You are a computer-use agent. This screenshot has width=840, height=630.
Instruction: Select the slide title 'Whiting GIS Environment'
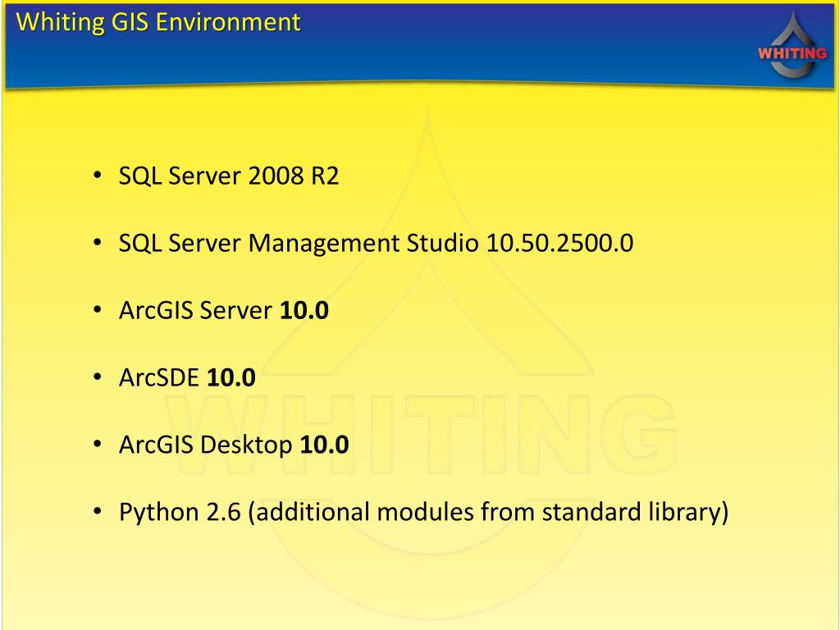tap(158, 22)
